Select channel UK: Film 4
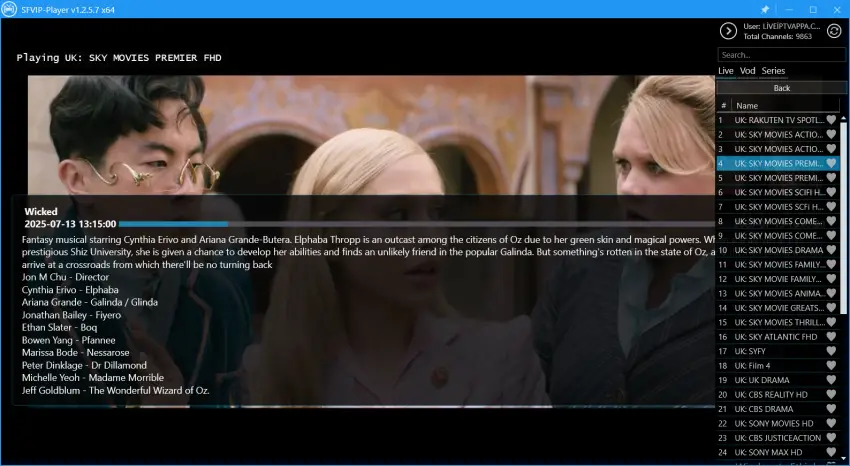The height and width of the screenshot is (466, 850). pyautogui.click(x=778, y=365)
